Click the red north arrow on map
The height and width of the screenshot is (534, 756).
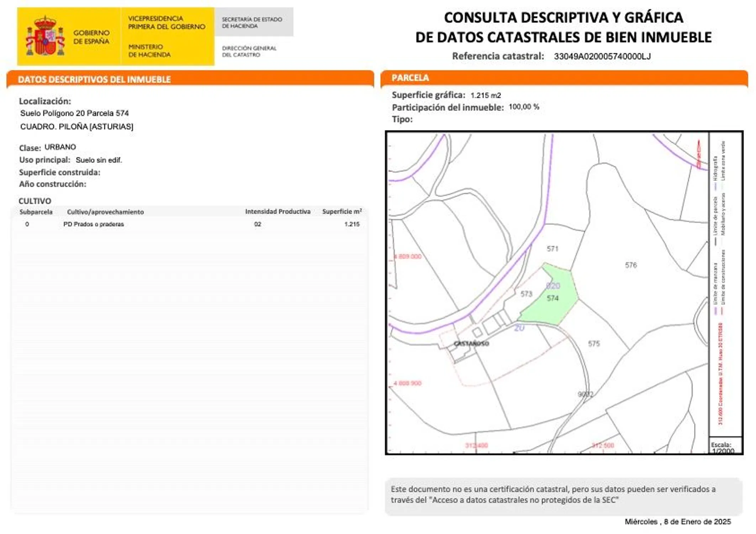[699, 154]
